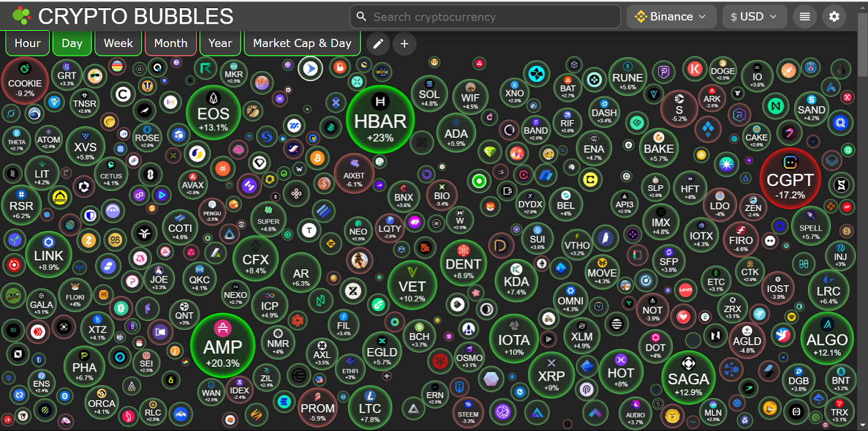Select the COTI +4.6% bubble
This screenshot has height=431, width=868.
[x=180, y=227]
